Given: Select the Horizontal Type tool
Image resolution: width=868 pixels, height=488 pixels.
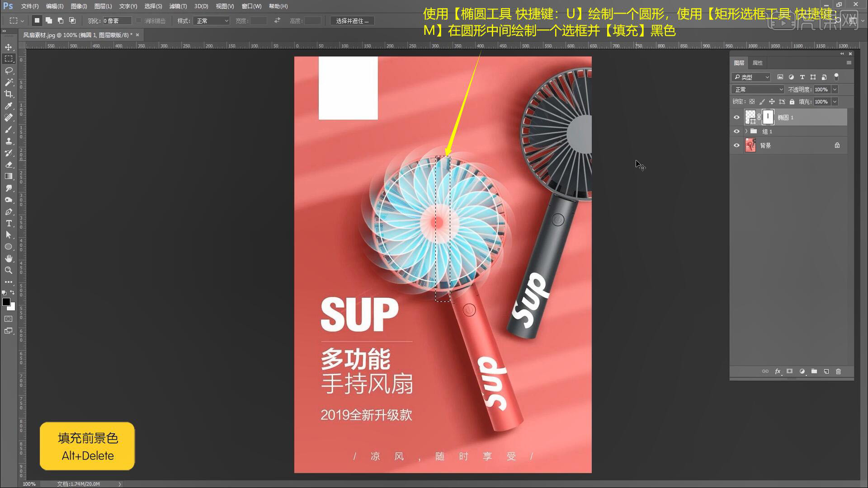Looking at the screenshot, I should pos(9,223).
